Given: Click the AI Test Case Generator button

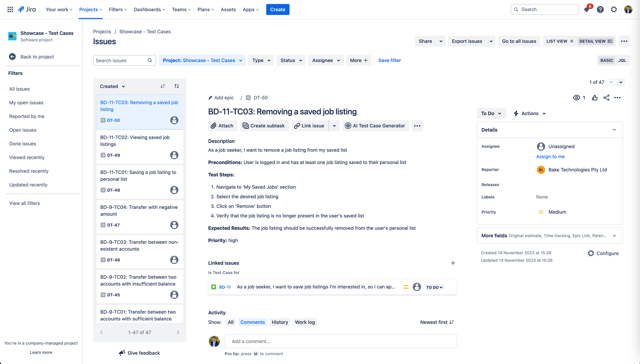Looking at the screenshot, I should pos(375,126).
